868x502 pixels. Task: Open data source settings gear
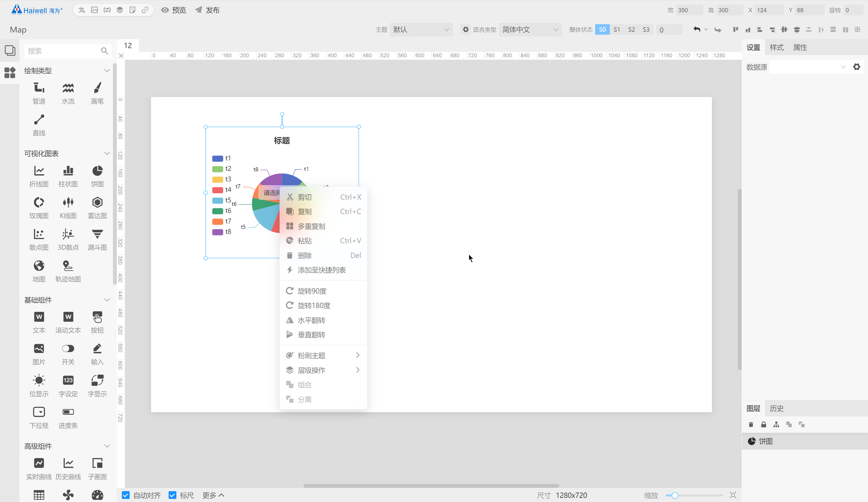[856, 67]
